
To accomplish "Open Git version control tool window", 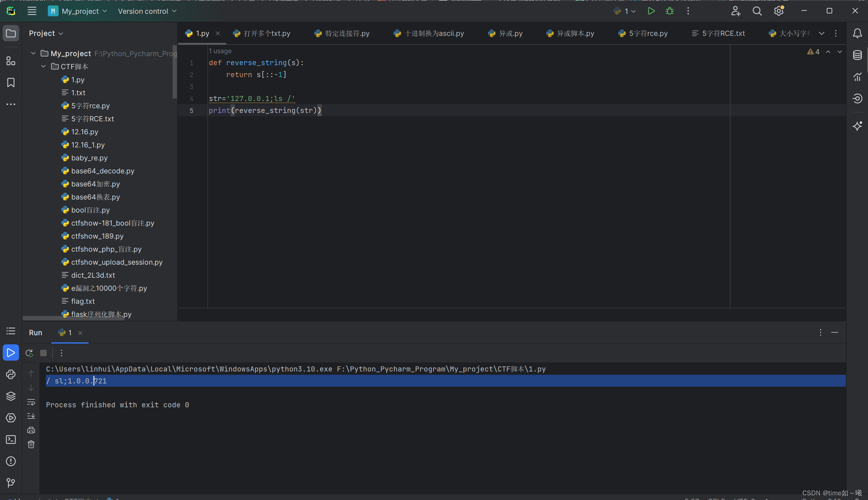I will [x=11, y=483].
